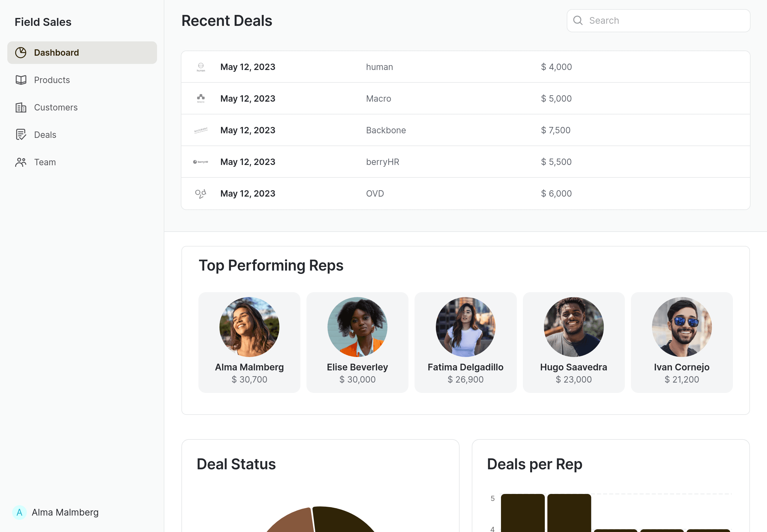Click the 'Macro' customer name

click(x=378, y=99)
